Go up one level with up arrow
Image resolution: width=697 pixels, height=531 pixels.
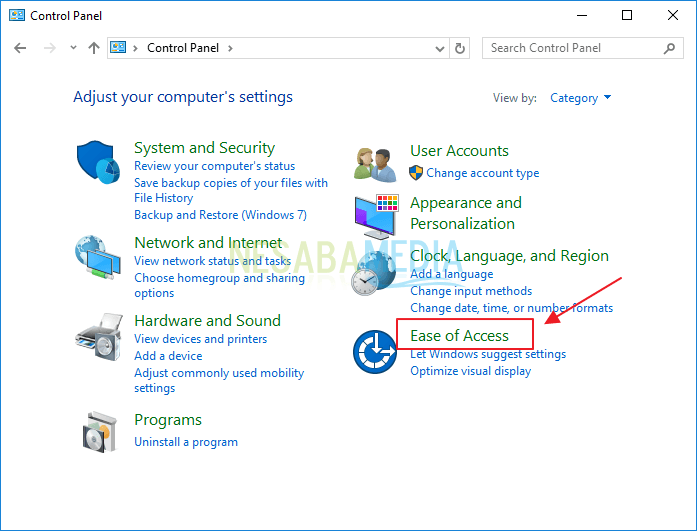click(x=94, y=48)
